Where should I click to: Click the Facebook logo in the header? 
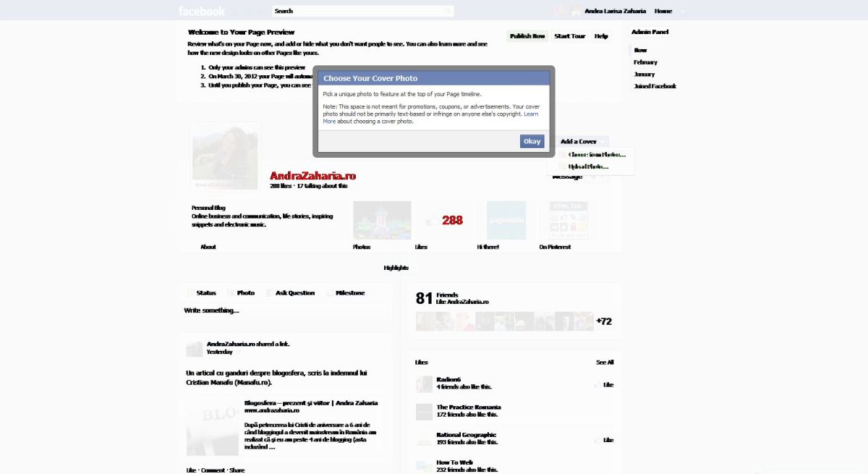pyautogui.click(x=202, y=11)
